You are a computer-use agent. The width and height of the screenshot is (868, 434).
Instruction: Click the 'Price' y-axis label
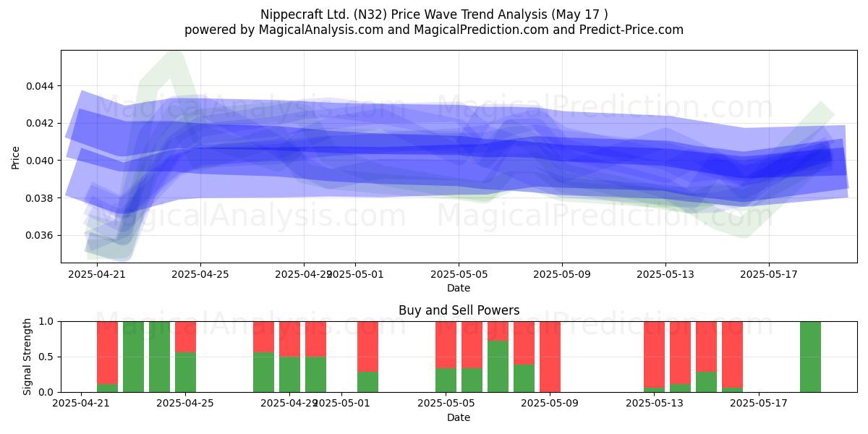tap(16, 157)
